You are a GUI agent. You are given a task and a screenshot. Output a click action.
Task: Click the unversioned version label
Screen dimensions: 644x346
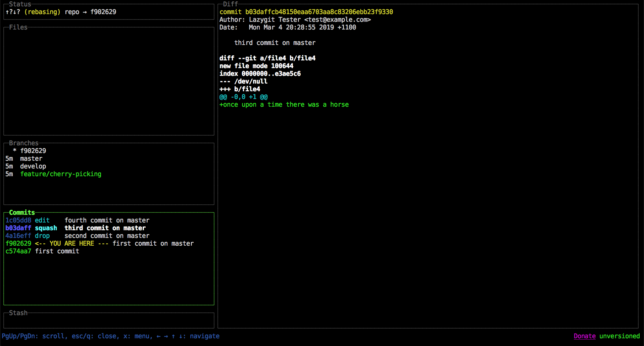pos(620,336)
